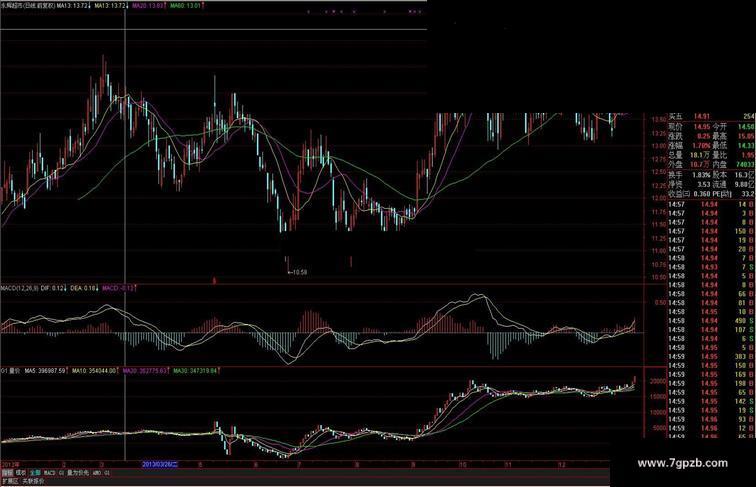Click the 现价 14.95 quote value
Screen dimensions: 756x487
[702, 127]
